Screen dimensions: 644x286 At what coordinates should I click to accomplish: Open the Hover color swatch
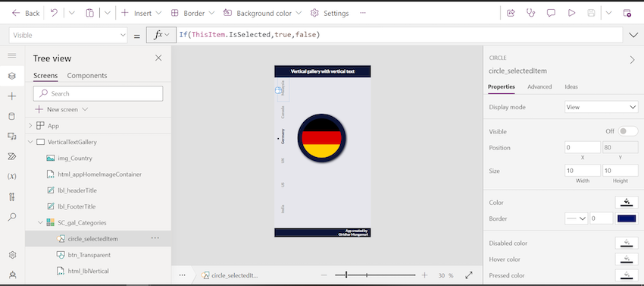(627, 259)
